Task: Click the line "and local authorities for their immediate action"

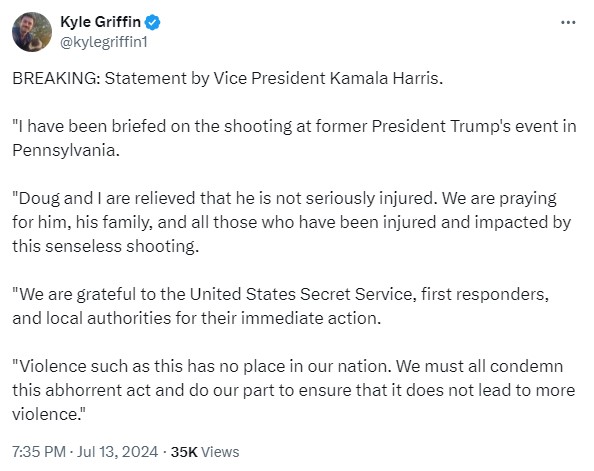Action: coord(197,318)
